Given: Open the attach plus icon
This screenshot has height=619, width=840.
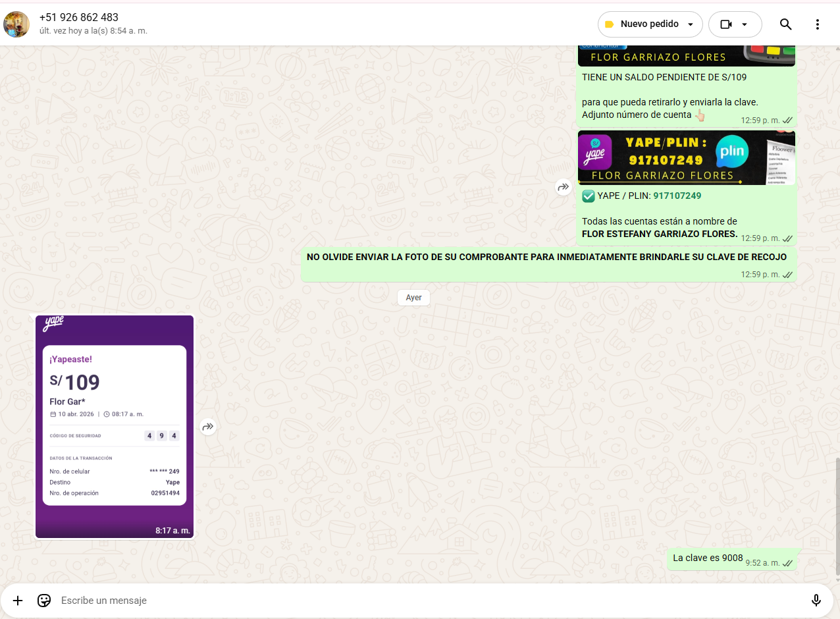Looking at the screenshot, I should pyautogui.click(x=18, y=601).
